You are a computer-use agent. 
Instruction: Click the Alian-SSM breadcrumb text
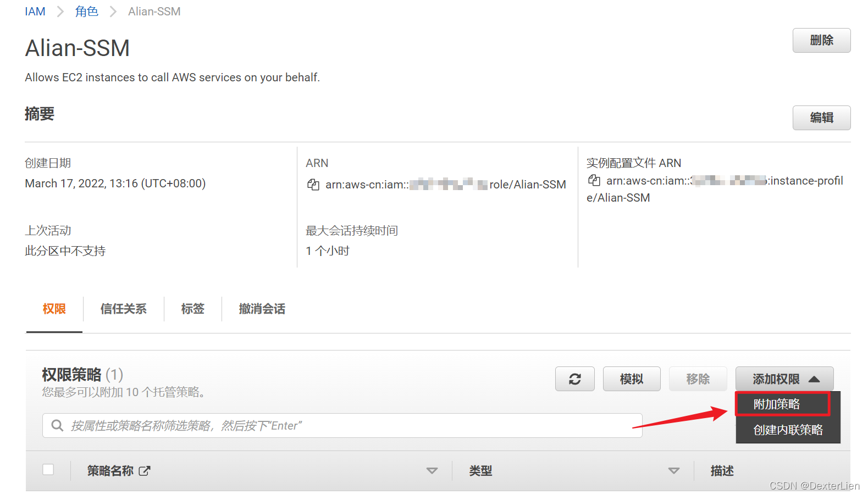154,12
